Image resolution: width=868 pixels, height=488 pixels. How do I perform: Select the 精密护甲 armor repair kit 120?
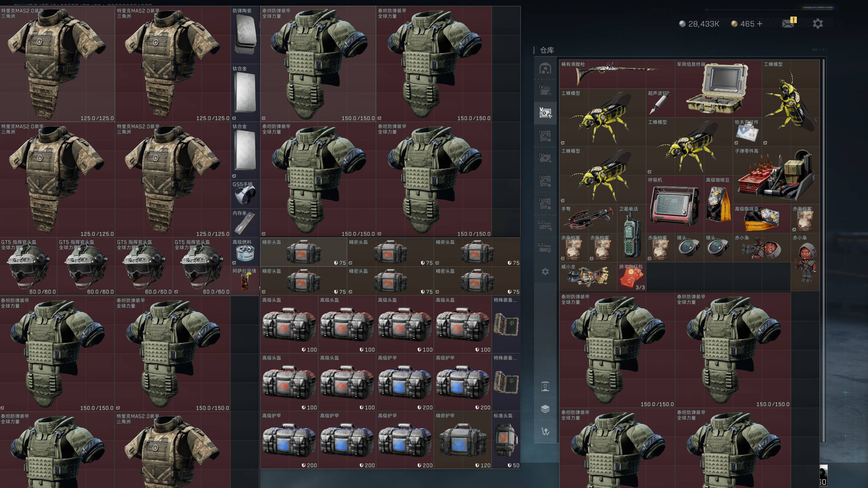[462, 440]
